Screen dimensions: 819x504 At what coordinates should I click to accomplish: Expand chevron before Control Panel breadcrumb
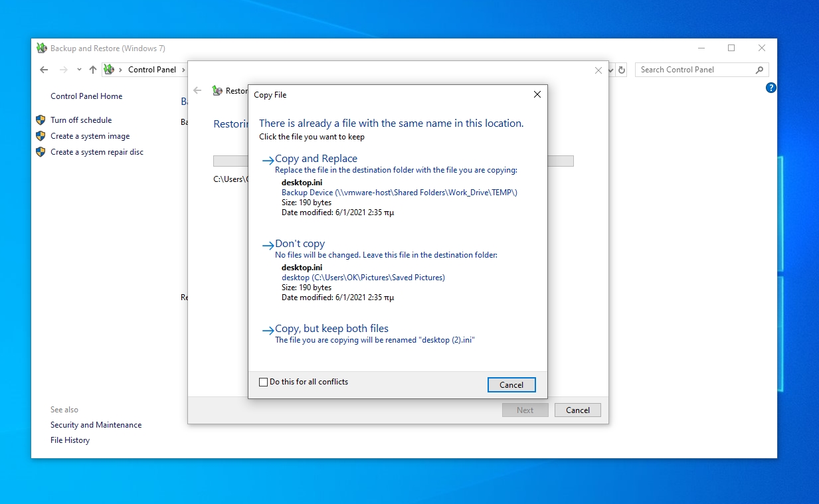click(x=120, y=70)
